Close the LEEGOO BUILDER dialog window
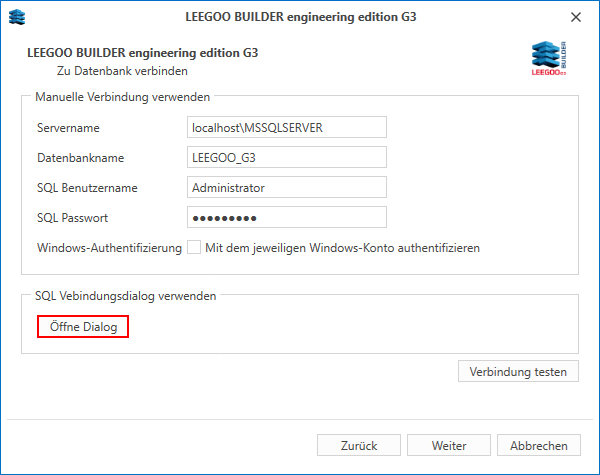 pyautogui.click(x=576, y=17)
